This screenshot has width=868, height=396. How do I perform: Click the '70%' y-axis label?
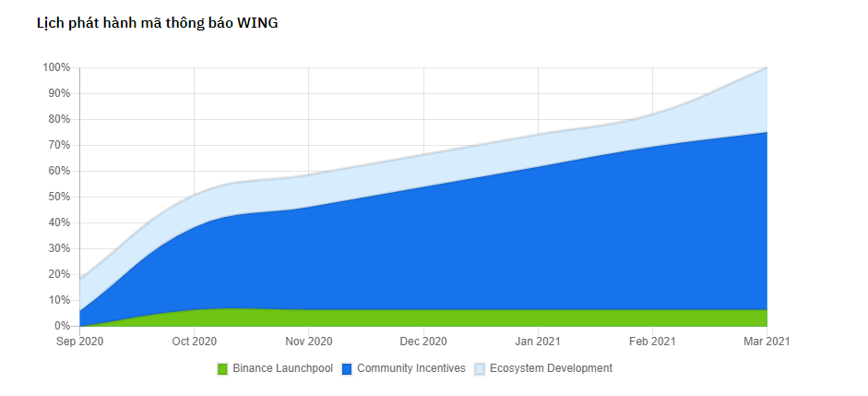[x=59, y=145]
